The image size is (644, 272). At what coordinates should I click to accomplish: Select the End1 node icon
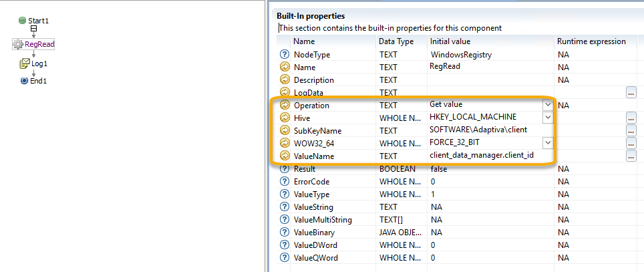pos(24,81)
